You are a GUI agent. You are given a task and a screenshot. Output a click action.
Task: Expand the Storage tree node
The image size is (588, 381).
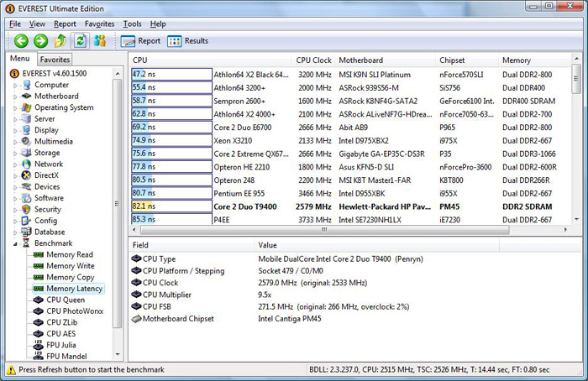click(x=16, y=154)
